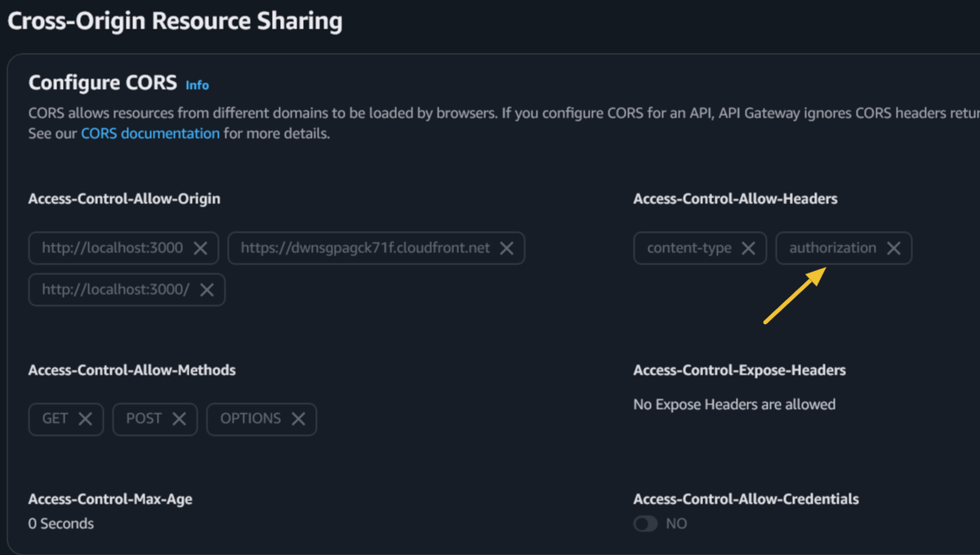Click the 0 Seconds max-age value
Screen dimensions: 980x555
click(61, 524)
